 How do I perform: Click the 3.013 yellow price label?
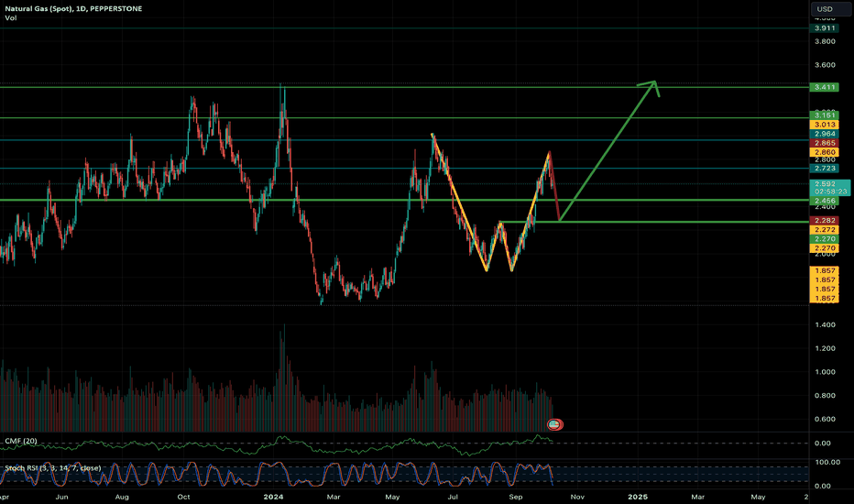[825, 125]
